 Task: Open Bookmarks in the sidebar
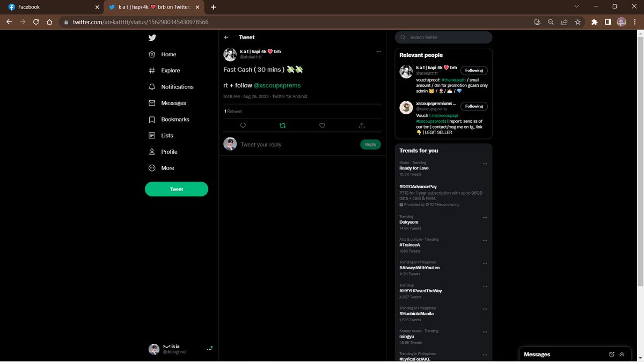169,119
